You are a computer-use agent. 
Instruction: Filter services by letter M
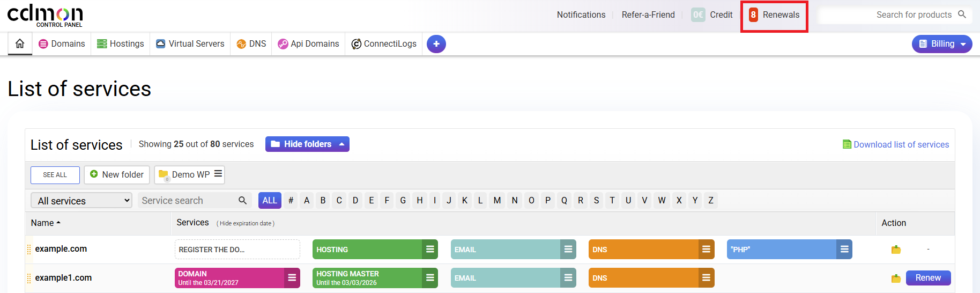497,200
